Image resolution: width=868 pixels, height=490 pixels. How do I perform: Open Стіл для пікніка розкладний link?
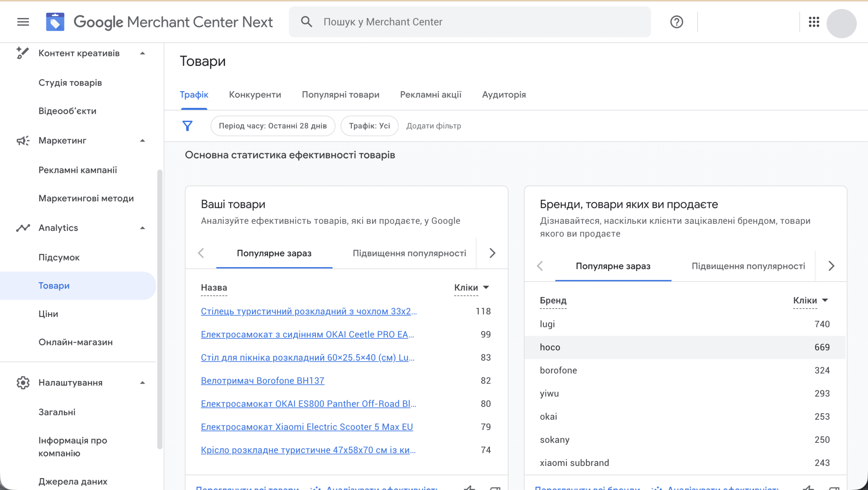[308, 357]
